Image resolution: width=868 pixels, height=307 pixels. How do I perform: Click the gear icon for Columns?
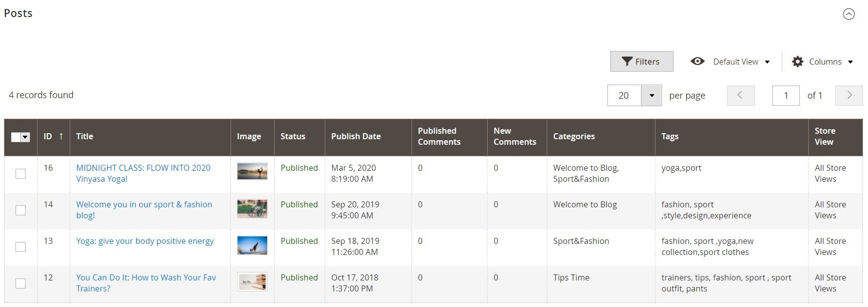point(797,62)
